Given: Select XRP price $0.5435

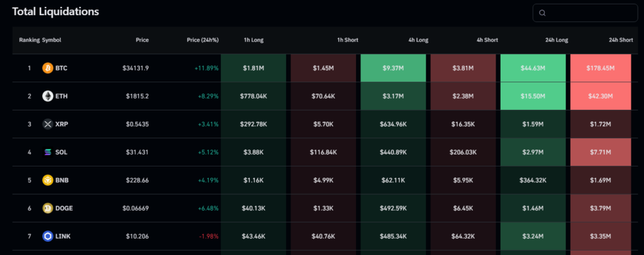Looking at the screenshot, I should pyautogui.click(x=137, y=124).
